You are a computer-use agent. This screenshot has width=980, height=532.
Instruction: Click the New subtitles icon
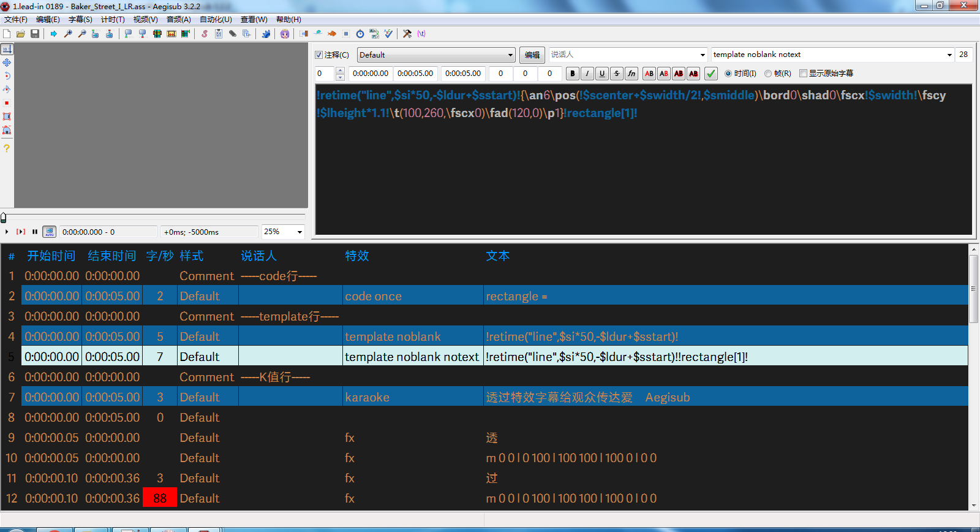point(7,34)
